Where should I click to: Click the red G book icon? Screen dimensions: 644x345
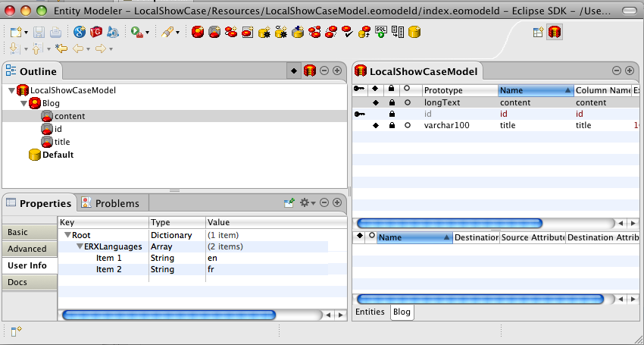[x=96, y=32]
